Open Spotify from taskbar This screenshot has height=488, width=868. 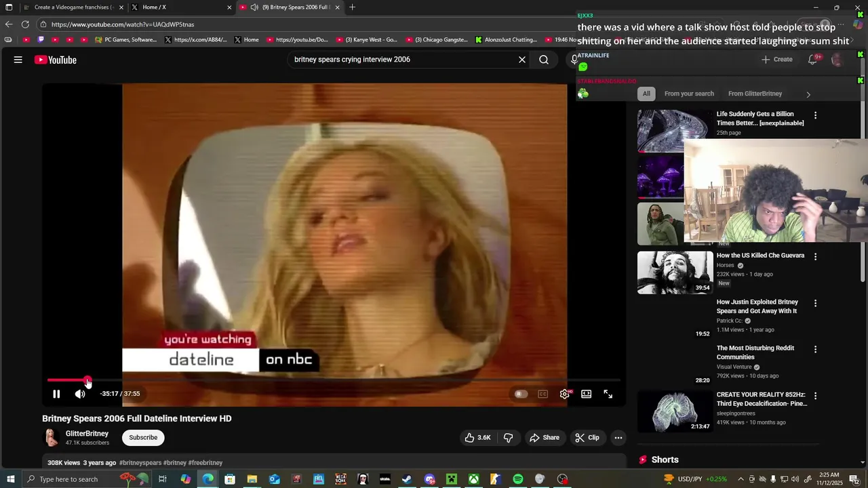[x=518, y=479]
